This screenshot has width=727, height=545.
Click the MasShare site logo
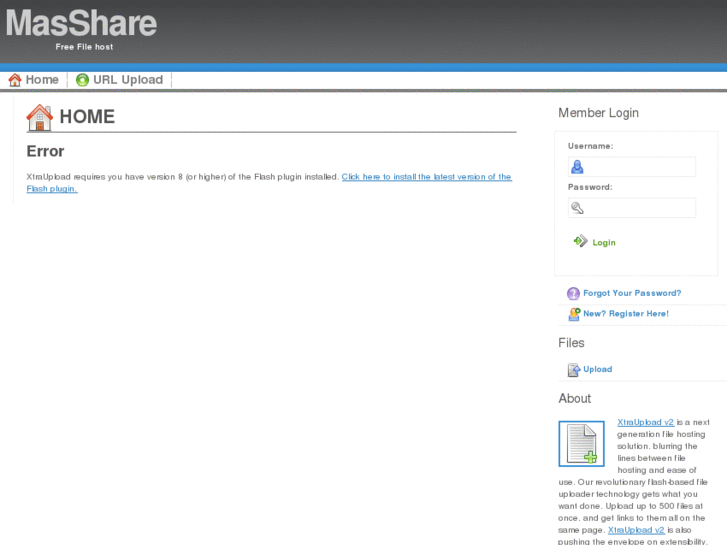(82, 24)
